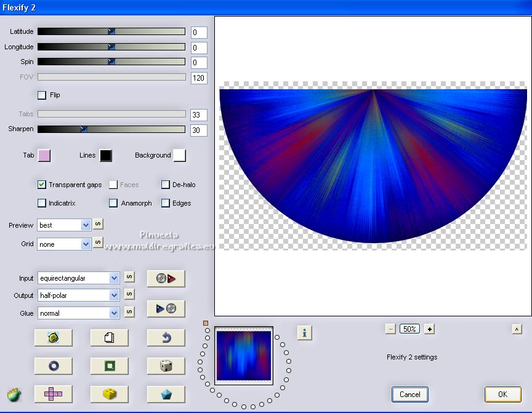Click the S button beside Glue
Screen dimensions: 532x413
tap(129, 311)
